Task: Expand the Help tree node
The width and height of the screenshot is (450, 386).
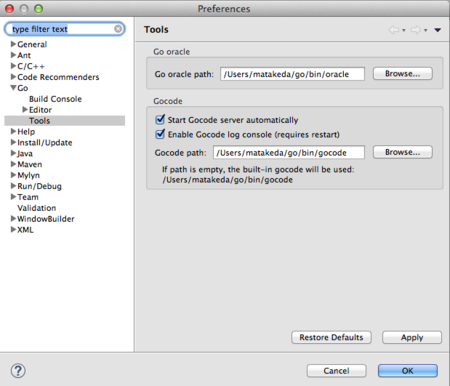Action: pyautogui.click(x=13, y=131)
